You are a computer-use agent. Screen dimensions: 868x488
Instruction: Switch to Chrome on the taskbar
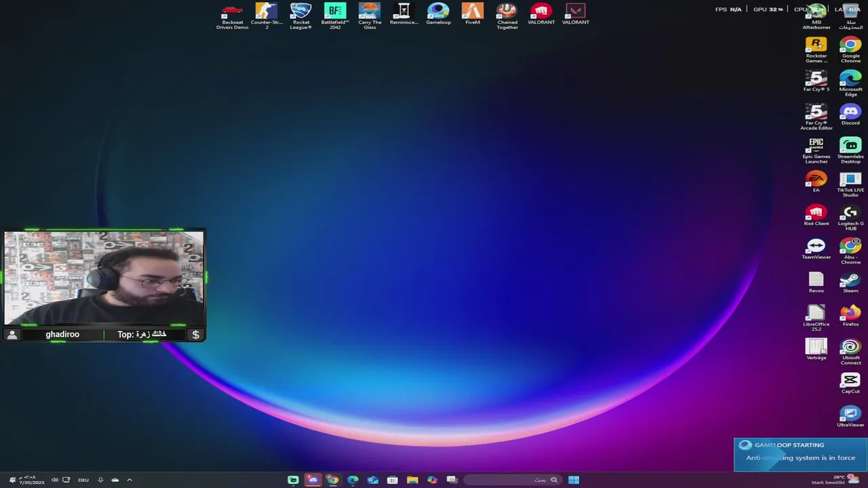tap(332, 480)
